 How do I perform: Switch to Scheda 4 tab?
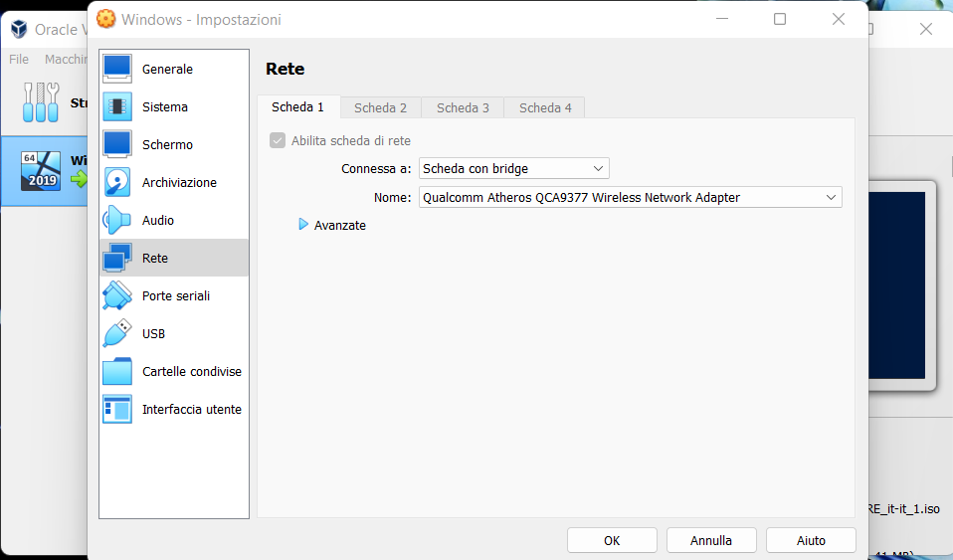(x=545, y=108)
